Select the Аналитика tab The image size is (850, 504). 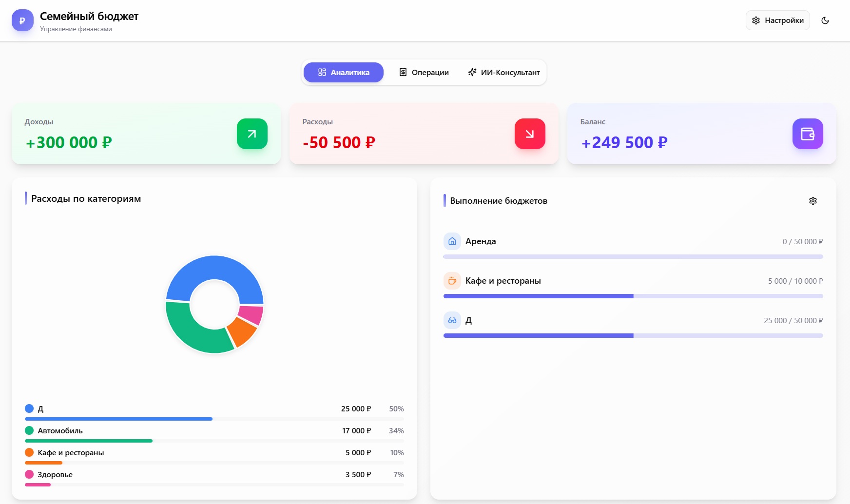344,73
